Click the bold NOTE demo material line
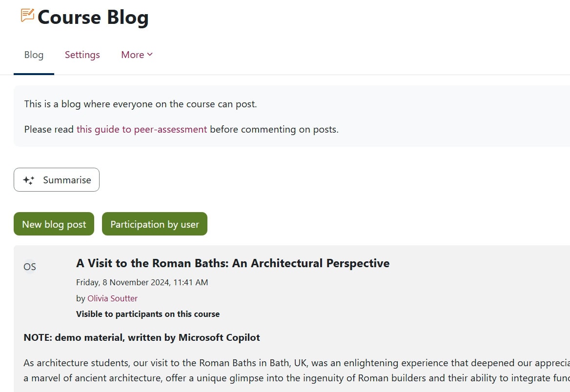The image size is (570, 392). click(x=142, y=337)
